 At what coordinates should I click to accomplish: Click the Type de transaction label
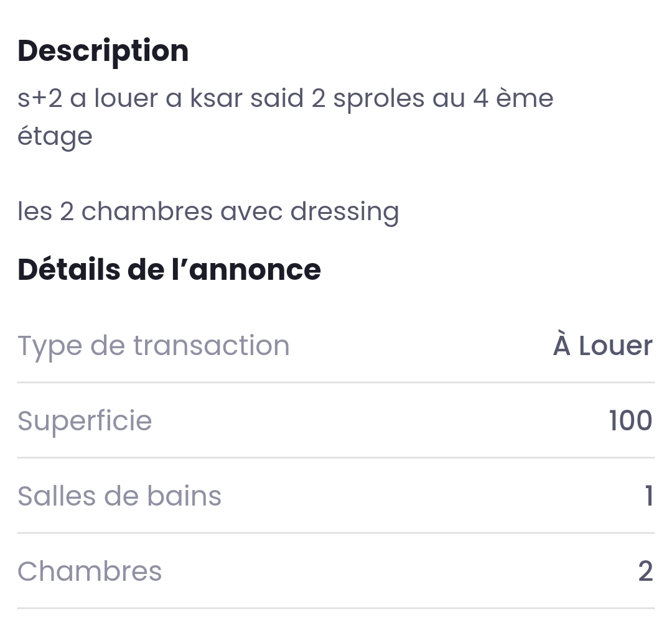153,346
